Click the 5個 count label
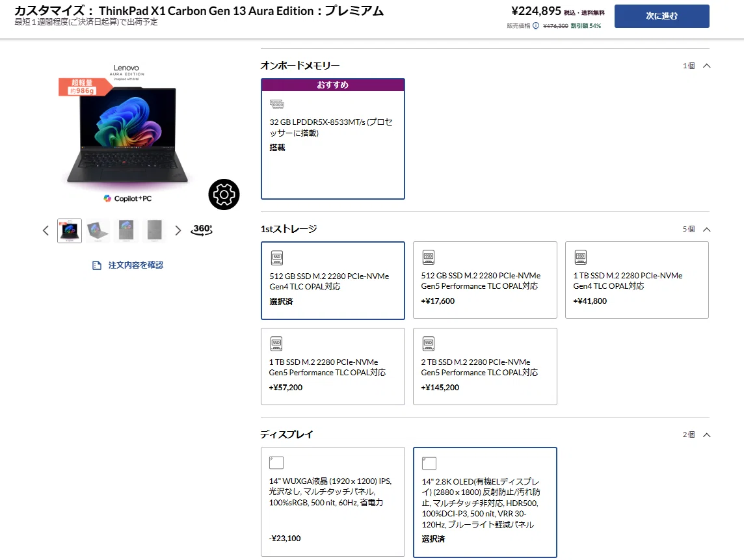The height and width of the screenshot is (560, 744). (689, 229)
